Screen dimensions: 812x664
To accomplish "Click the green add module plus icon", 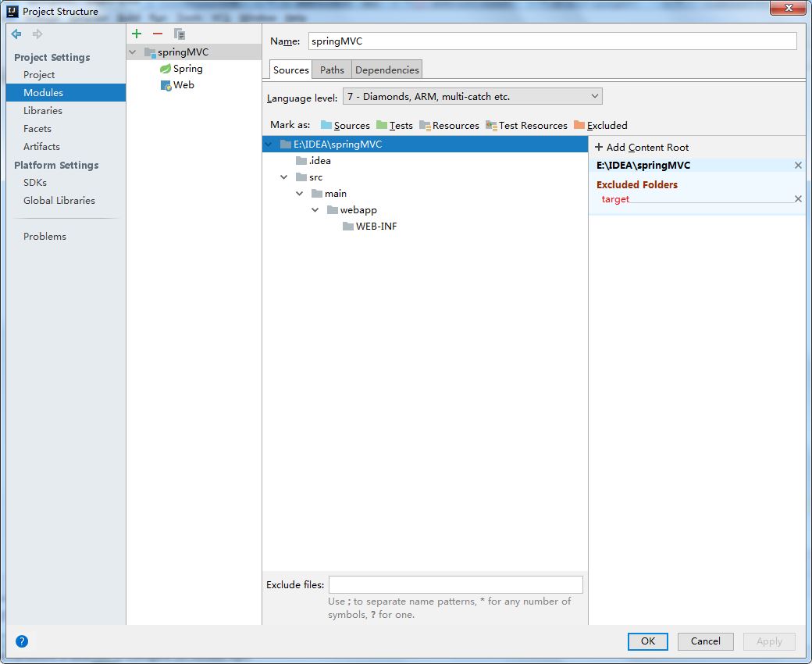I will coord(137,34).
